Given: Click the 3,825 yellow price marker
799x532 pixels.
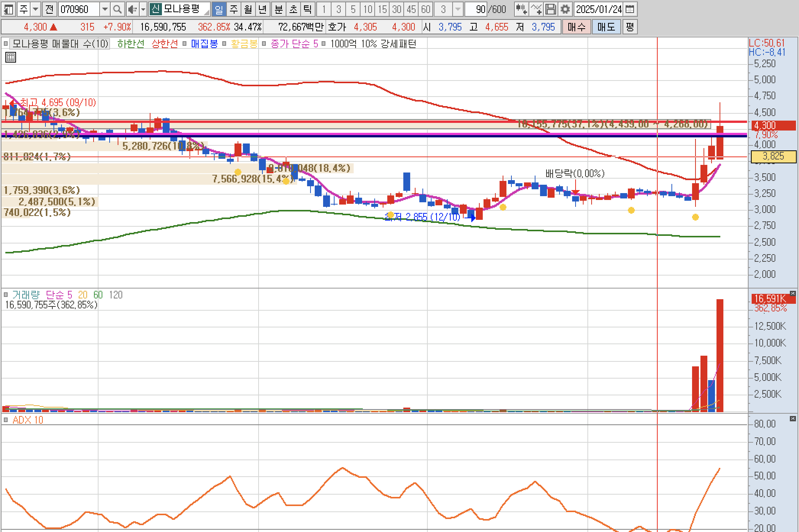Looking at the screenshot, I should click(x=773, y=156).
